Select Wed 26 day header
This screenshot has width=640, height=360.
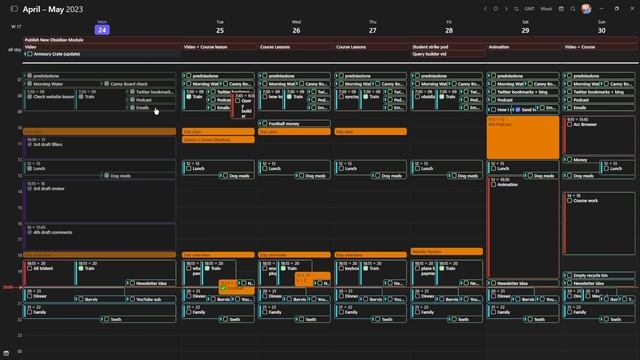click(296, 27)
